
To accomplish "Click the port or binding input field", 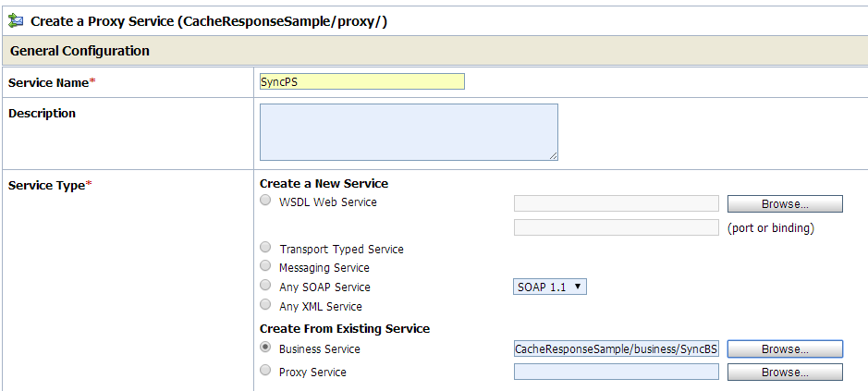I will click(617, 227).
